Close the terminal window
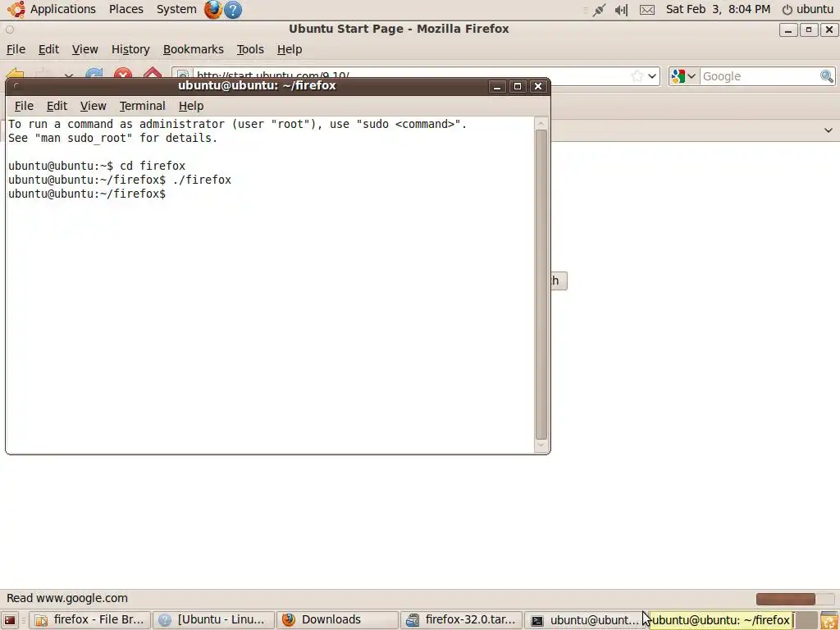The width and height of the screenshot is (840, 630). click(x=538, y=86)
